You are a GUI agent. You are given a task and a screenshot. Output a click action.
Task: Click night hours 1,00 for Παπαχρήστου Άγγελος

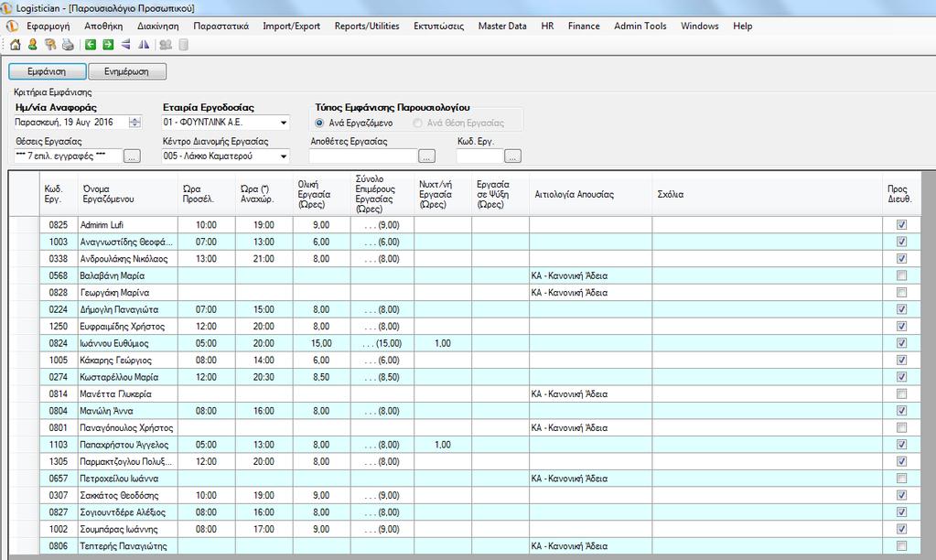pos(442,445)
